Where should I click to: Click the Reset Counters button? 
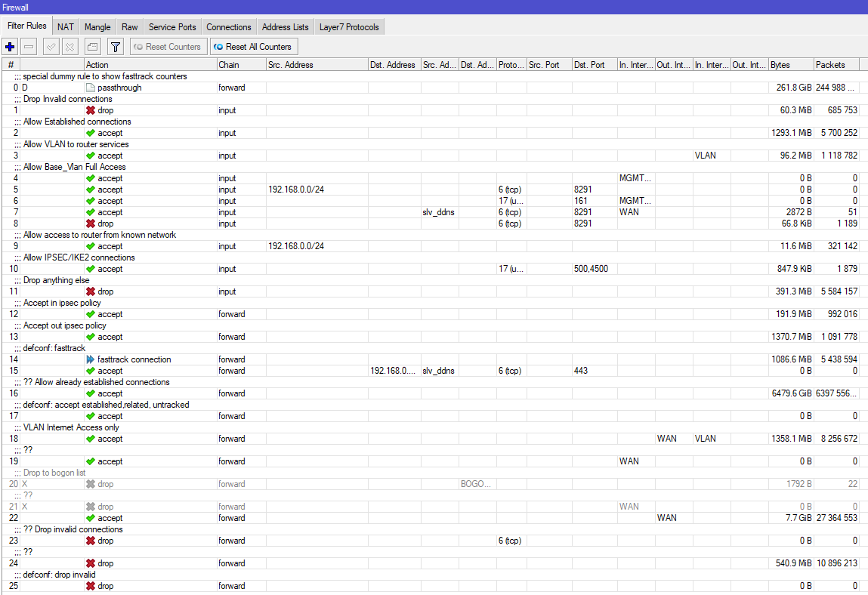click(x=168, y=47)
